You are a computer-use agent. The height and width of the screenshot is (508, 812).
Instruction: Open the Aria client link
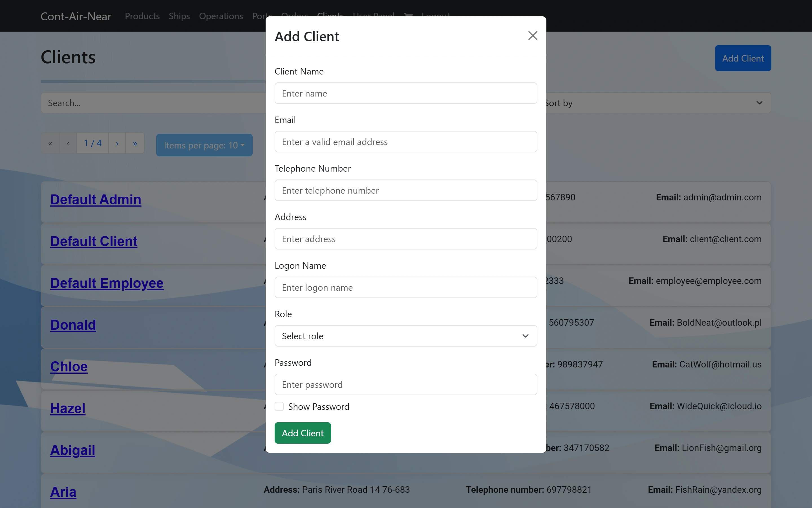[63, 492]
